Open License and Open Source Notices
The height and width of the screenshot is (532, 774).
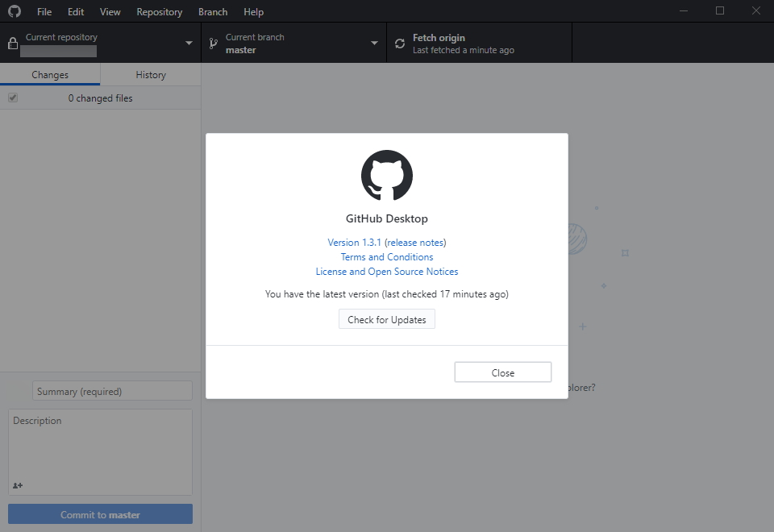coord(387,271)
